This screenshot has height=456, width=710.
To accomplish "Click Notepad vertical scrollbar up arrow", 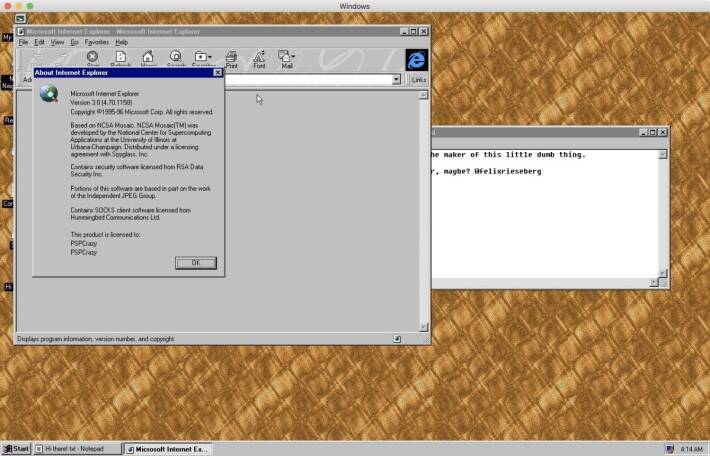I will click(662, 154).
